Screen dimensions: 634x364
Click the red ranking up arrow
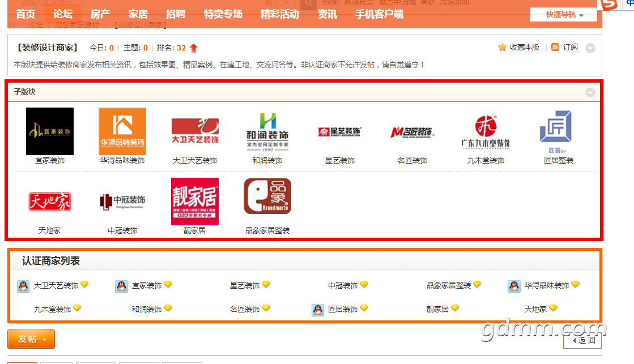[194, 48]
